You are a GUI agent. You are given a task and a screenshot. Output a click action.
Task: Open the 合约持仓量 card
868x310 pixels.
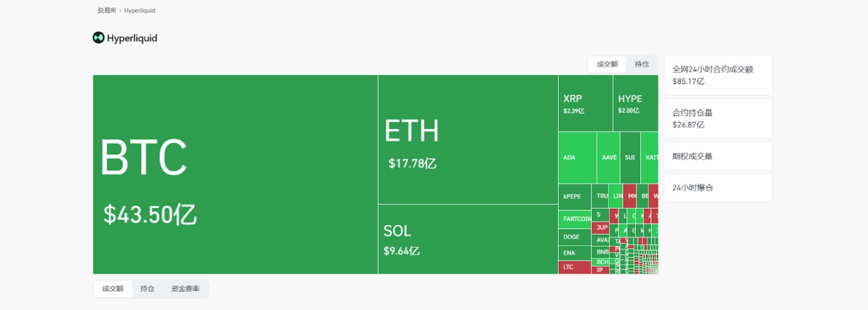pyautogui.click(x=717, y=118)
